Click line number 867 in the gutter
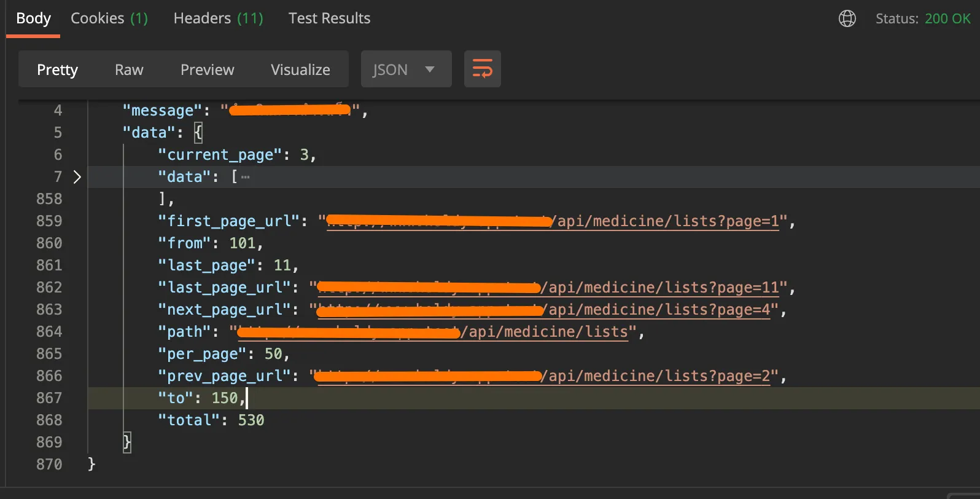The width and height of the screenshot is (980, 499). tap(49, 398)
